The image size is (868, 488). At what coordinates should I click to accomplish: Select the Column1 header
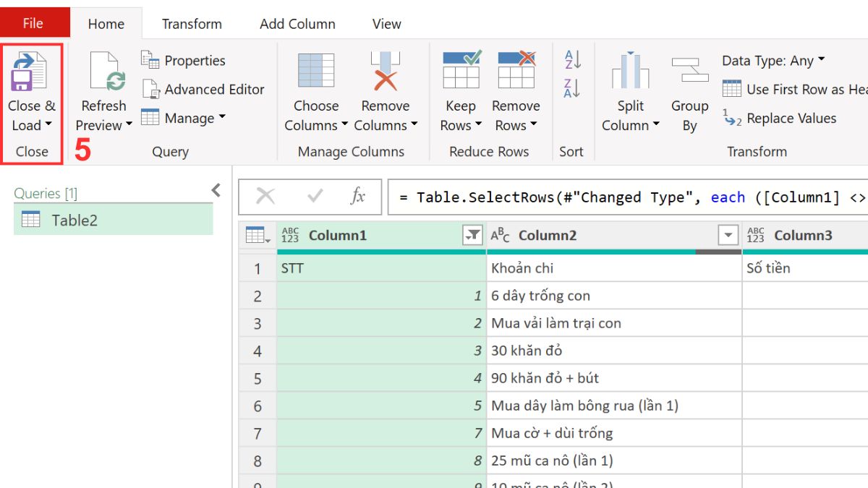381,236
